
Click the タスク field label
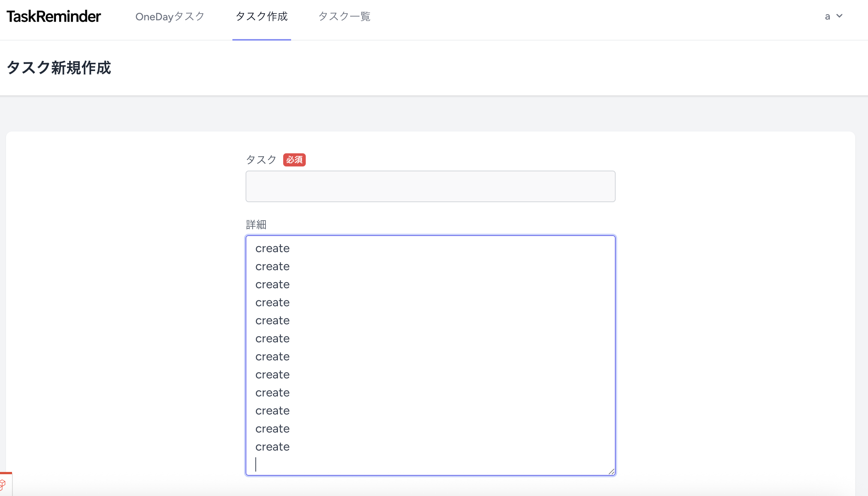click(261, 160)
